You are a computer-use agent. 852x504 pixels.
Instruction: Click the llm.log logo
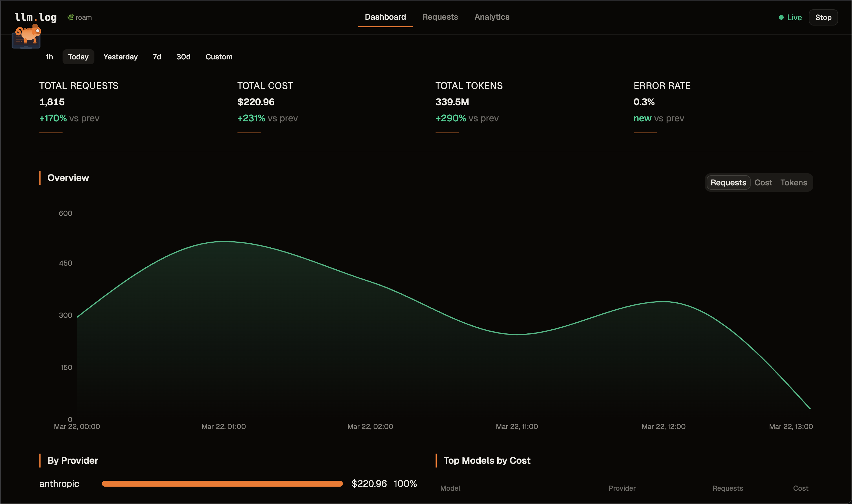tap(36, 17)
